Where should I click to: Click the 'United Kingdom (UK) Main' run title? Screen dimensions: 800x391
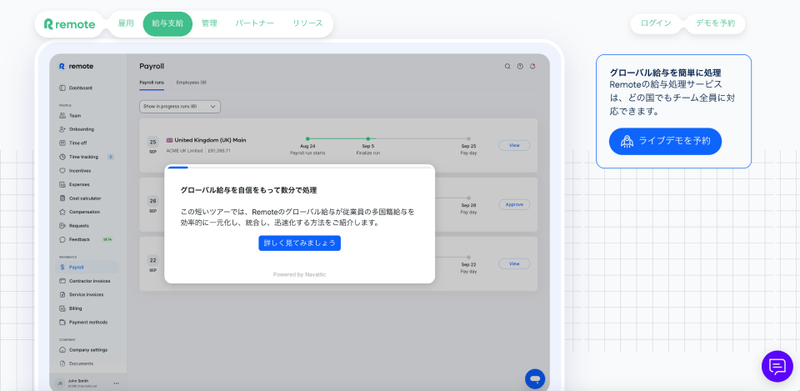tap(210, 140)
